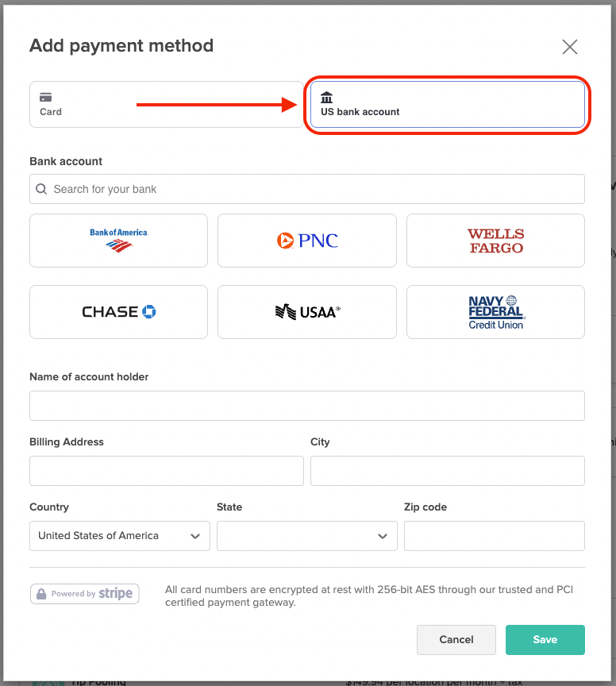Open the Country dropdown
The width and height of the screenshot is (616, 686).
(x=119, y=536)
